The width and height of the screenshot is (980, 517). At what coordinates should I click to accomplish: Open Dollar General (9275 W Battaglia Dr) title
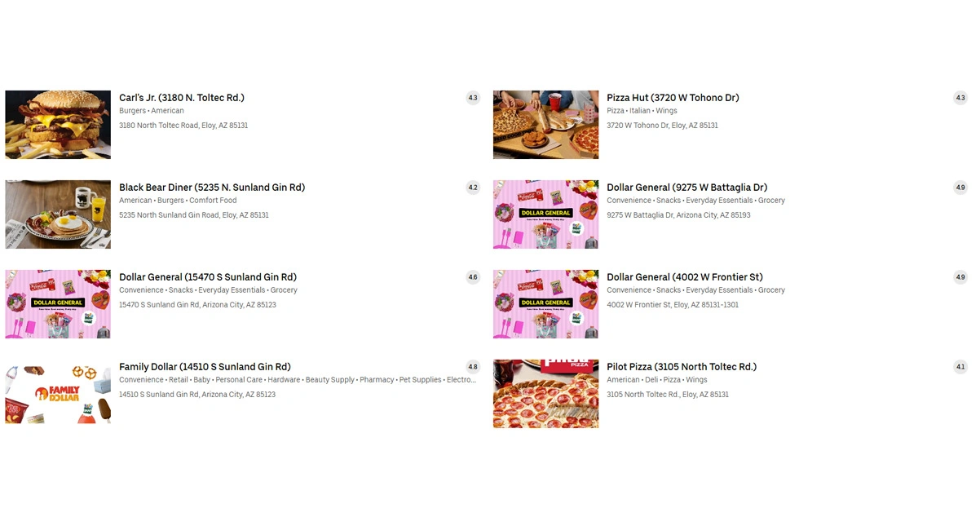(x=686, y=188)
